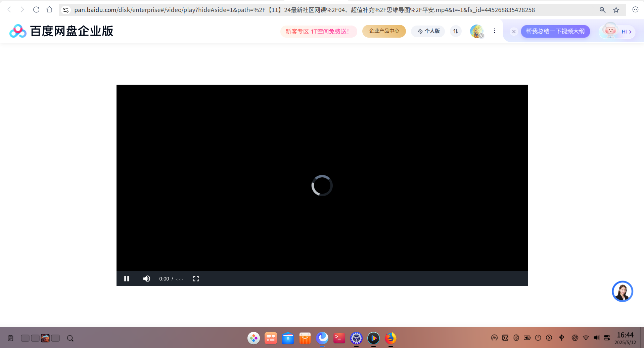Launch Firefox from the dock
Screen dimensions: 644x348
(x=390, y=338)
